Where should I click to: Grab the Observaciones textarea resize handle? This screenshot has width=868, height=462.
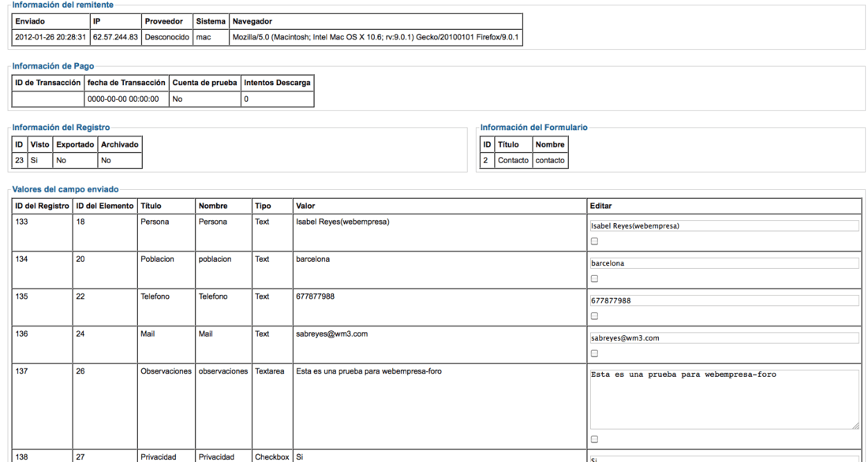point(856,426)
